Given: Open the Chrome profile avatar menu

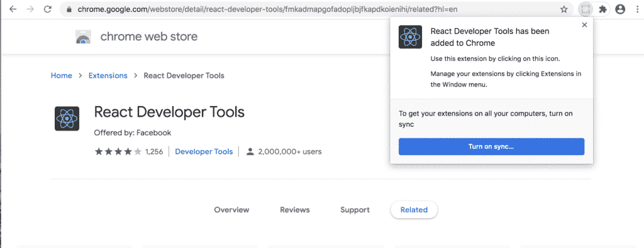Looking at the screenshot, I should (619, 9).
